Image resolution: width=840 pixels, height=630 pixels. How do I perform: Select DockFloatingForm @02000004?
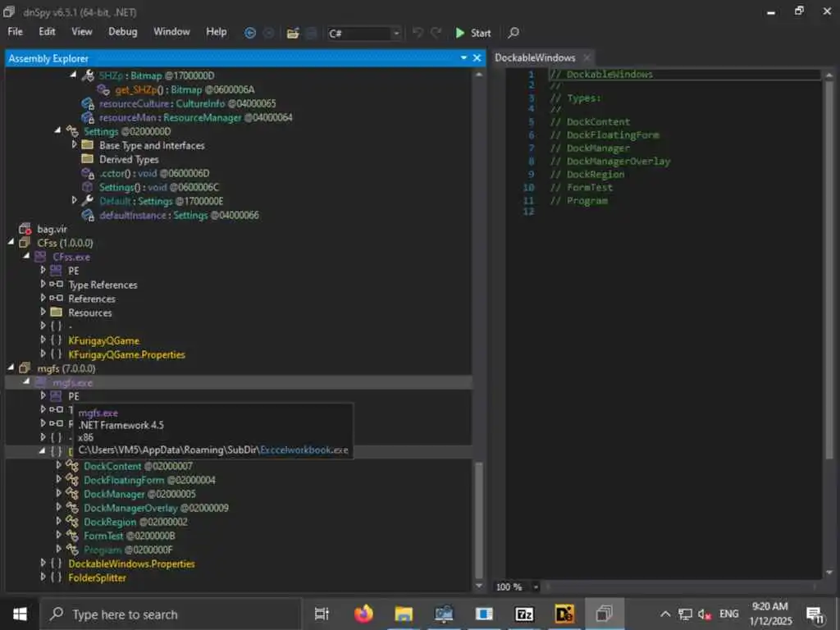click(149, 480)
